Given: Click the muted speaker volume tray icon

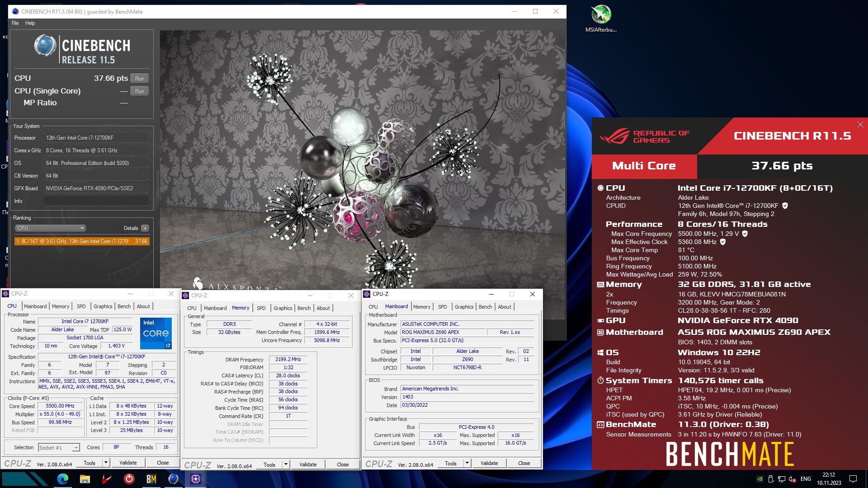Looking at the screenshot, I should (792, 479).
